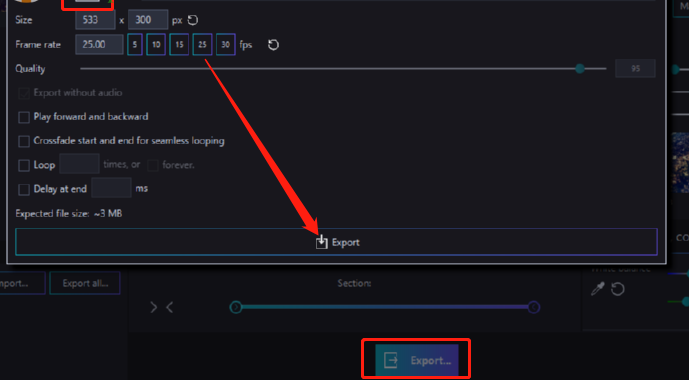Viewport: 689px width, 380px height.
Task: Pick white balance with the eyedropper icon
Action: (x=598, y=289)
